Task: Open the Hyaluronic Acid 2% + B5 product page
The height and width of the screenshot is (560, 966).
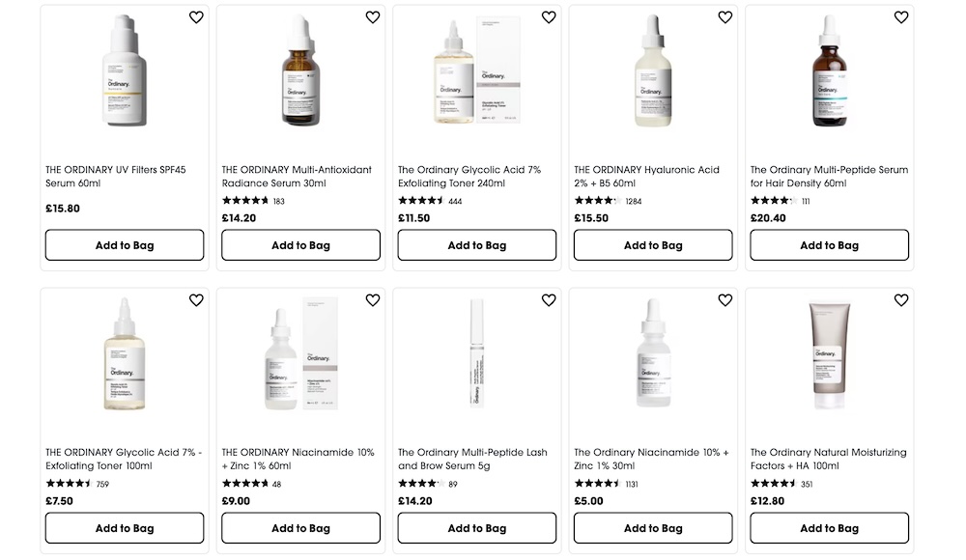Action: pyautogui.click(x=645, y=176)
